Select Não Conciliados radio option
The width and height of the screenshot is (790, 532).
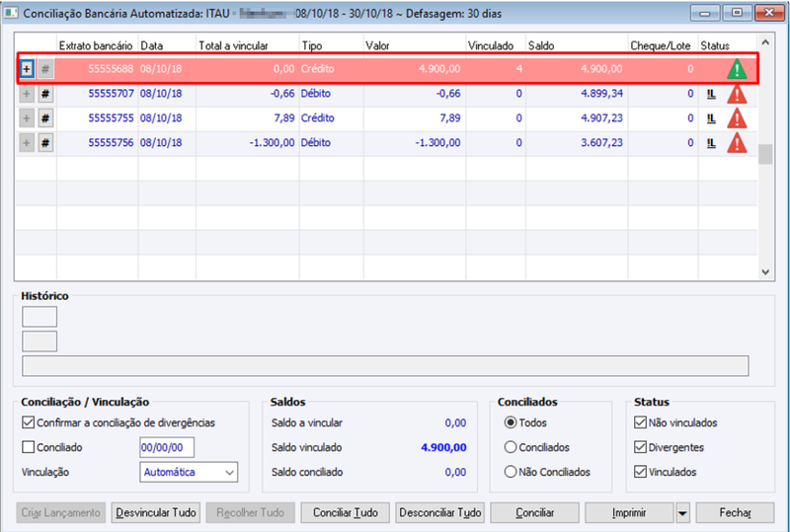pos(511,472)
